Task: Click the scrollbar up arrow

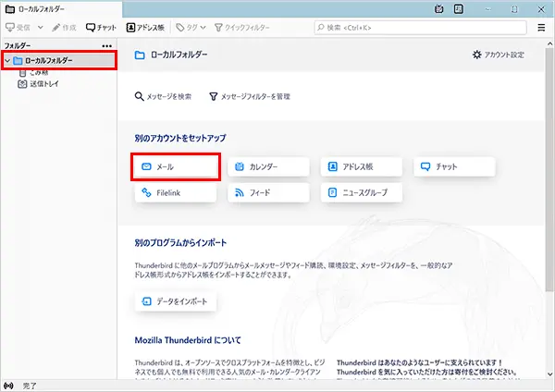Action: click(x=549, y=43)
